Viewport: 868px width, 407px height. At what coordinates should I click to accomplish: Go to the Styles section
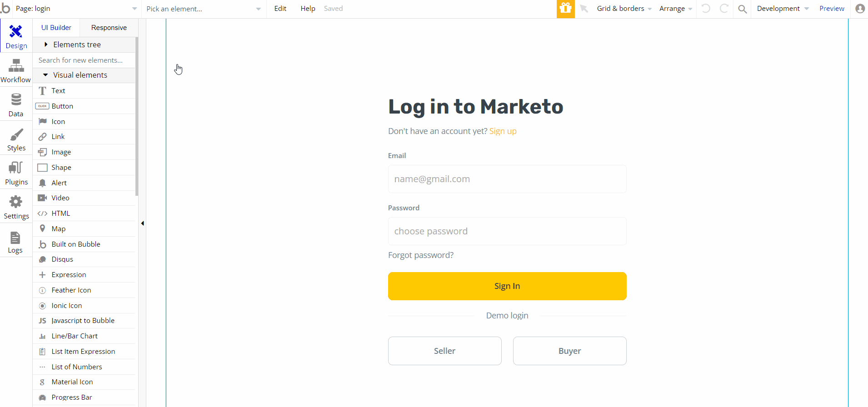pos(16,139)
